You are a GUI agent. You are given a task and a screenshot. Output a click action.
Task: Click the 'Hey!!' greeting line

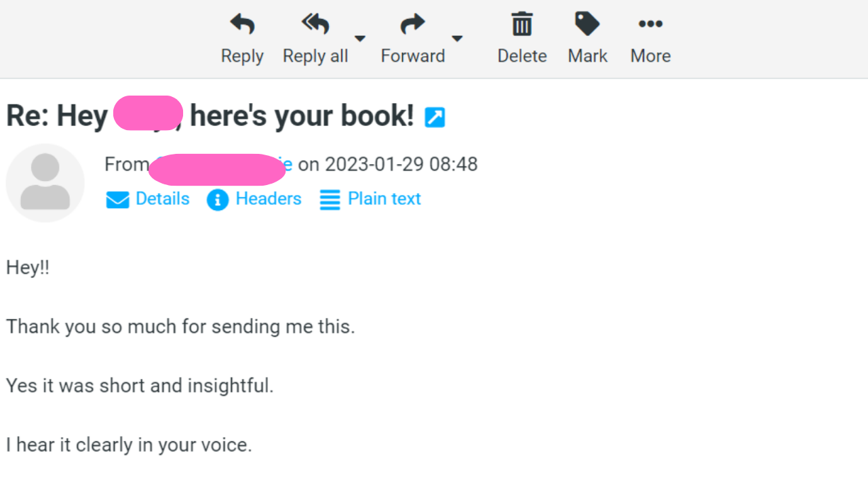tap(28, 268)
